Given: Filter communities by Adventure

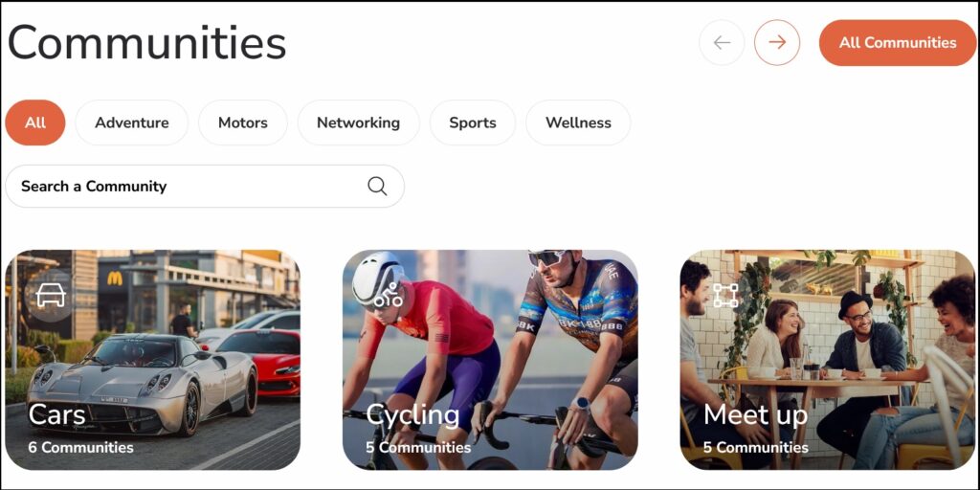Looking at the screenshot, I should click(132, 122).
